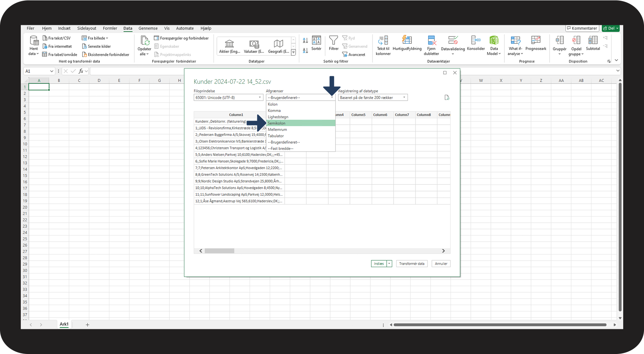Viewport: 644px width, 354px height.
Task: Open the Filer menu
Action: coord(31,28)
